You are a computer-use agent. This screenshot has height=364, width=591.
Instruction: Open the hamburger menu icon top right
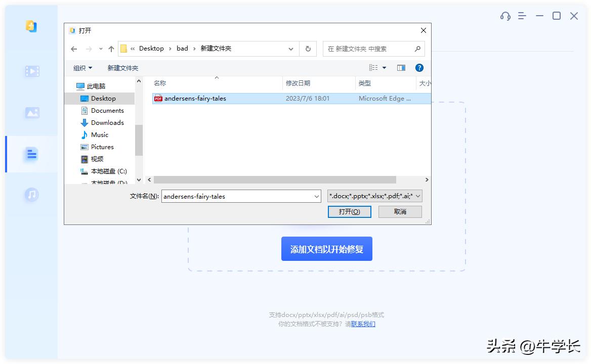[522, 16]
